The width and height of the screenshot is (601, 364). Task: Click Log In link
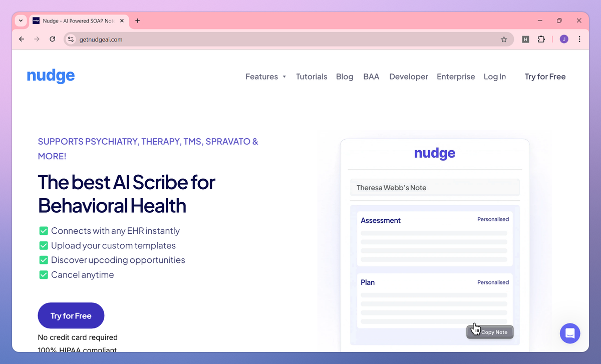tap(495, 77)
